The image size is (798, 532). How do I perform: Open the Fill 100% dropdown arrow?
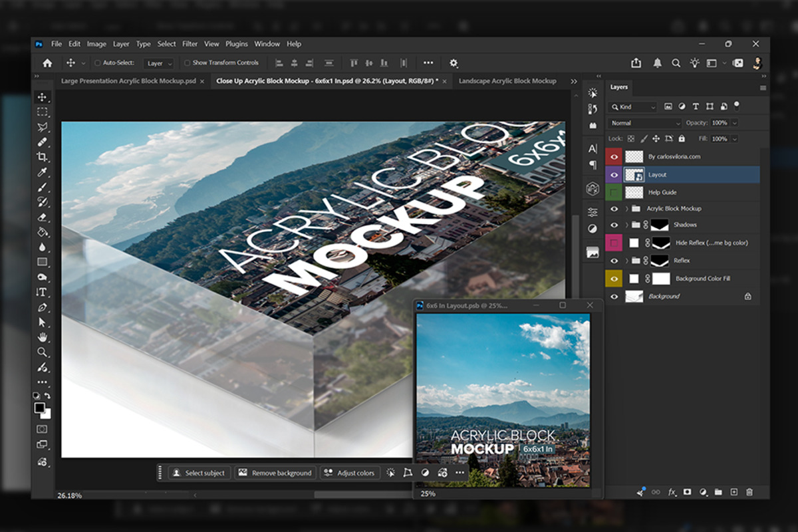click(734, 139)
